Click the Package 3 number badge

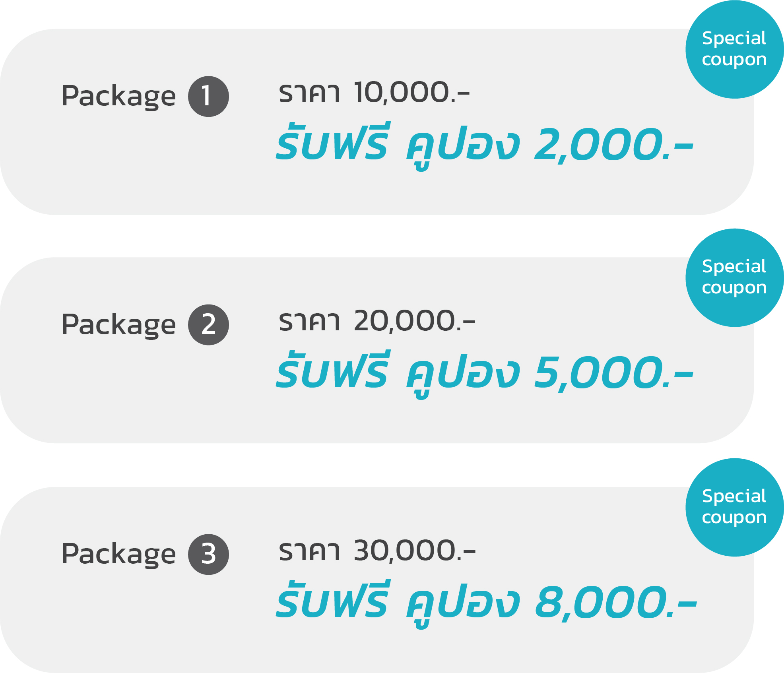208,554
